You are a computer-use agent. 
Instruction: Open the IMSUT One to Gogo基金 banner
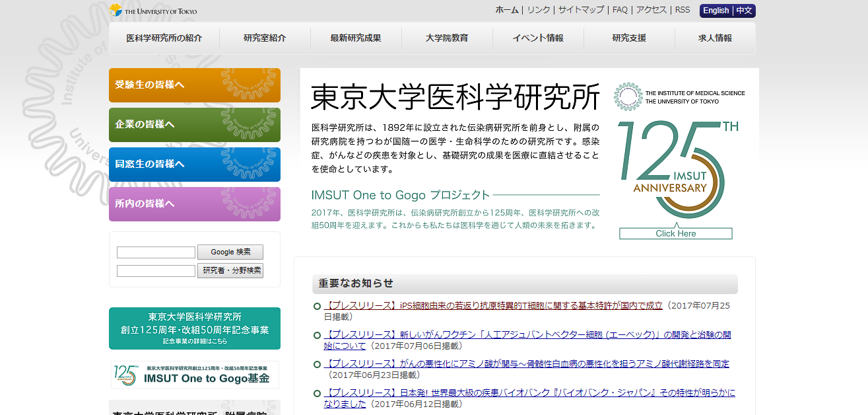pyautogui.click(x=195, y=375)
